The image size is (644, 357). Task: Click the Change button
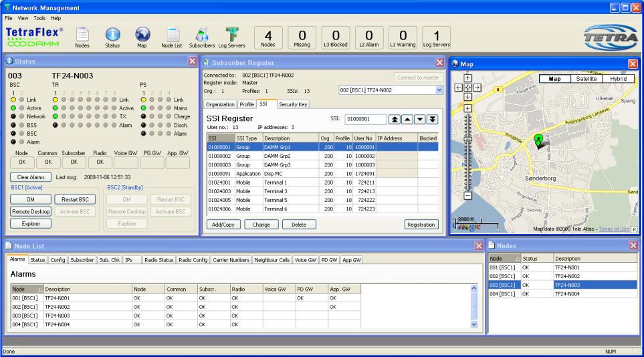[x=261, y=225]
